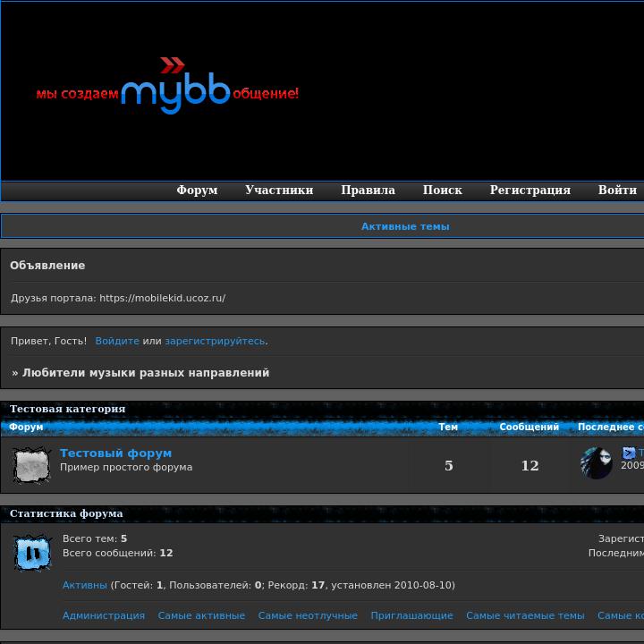Viewport: 644px width, 644px height.
Task: Click the Пример простого форума description
Action: (126, 467)
